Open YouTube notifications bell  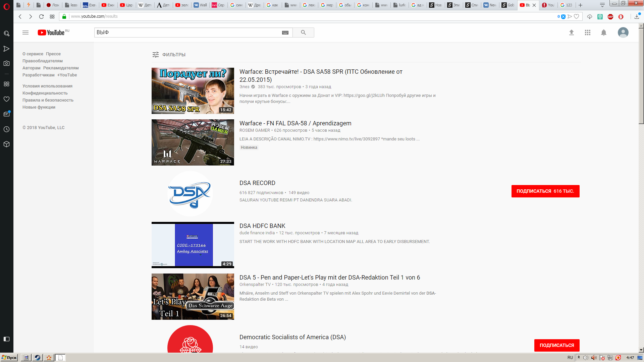[x=604, y=33]
